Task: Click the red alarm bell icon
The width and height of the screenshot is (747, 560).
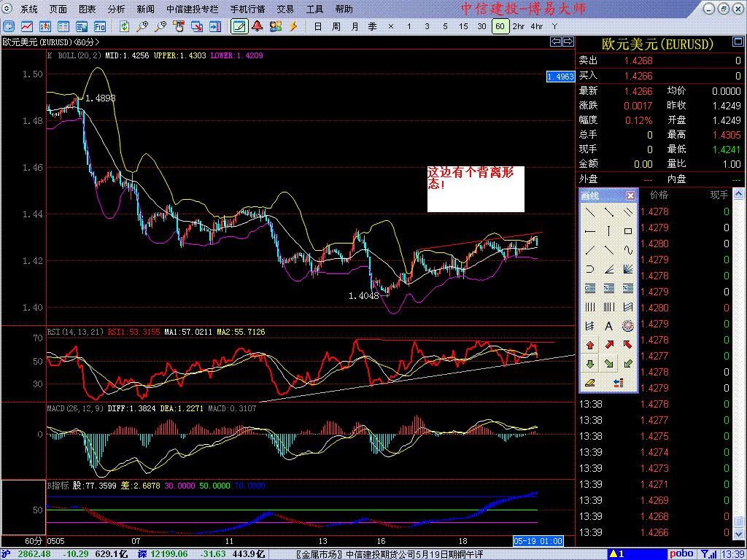Action: click(258, 26)
